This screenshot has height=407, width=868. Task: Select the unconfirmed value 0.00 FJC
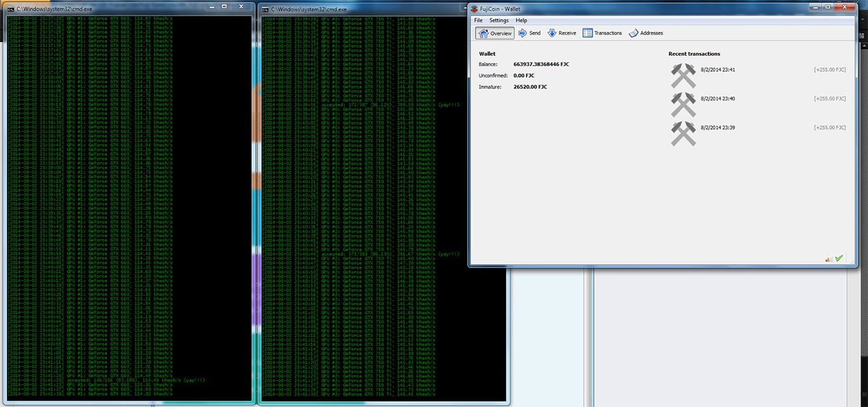[524, 76]
